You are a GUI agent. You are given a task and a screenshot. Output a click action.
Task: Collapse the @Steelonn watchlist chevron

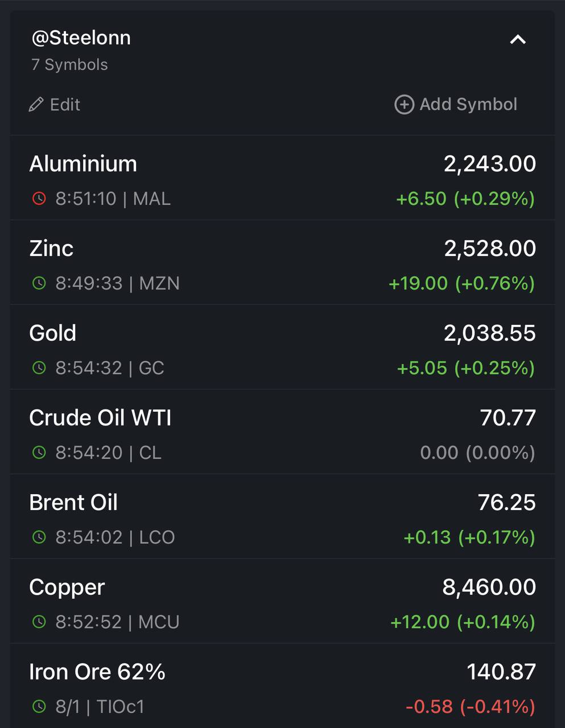(518, 39)
